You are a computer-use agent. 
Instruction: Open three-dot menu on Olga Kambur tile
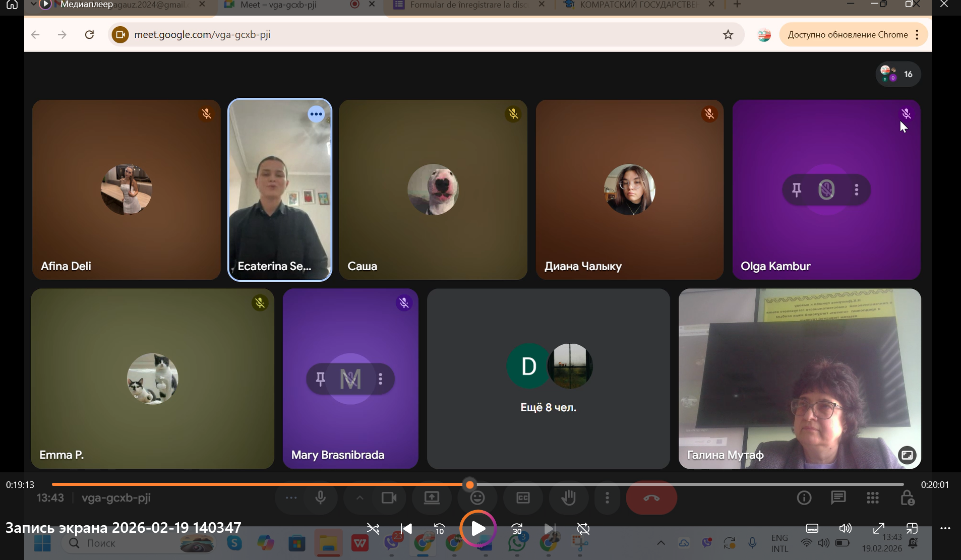tap(856, 190)
